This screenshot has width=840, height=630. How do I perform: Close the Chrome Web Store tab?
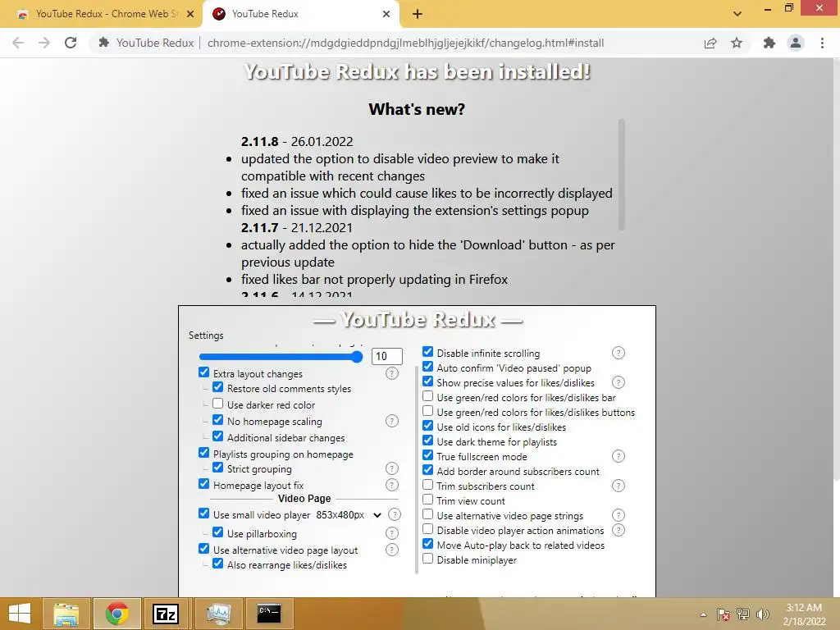click(x=190, y=14)
